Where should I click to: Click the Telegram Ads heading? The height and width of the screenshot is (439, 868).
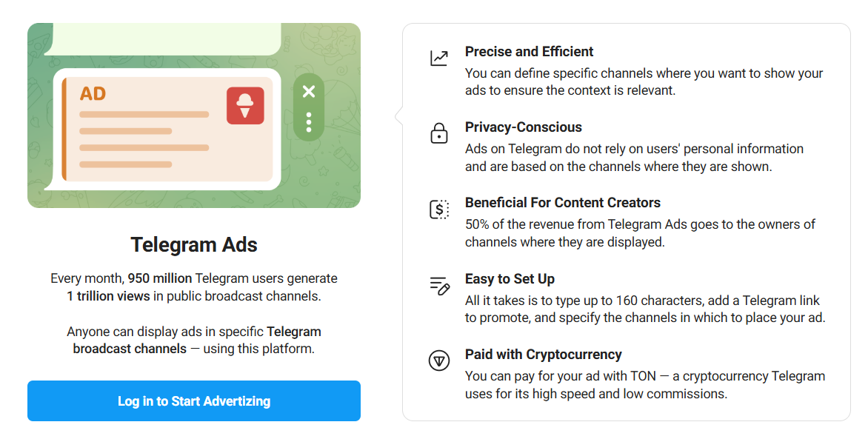click(x=194, y=245)
